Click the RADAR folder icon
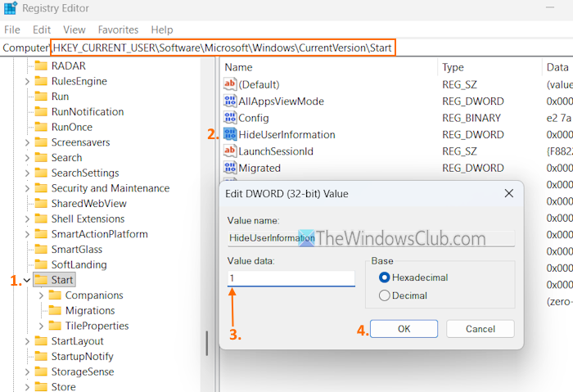Viewport: 573px width, 392px height. 41,65
